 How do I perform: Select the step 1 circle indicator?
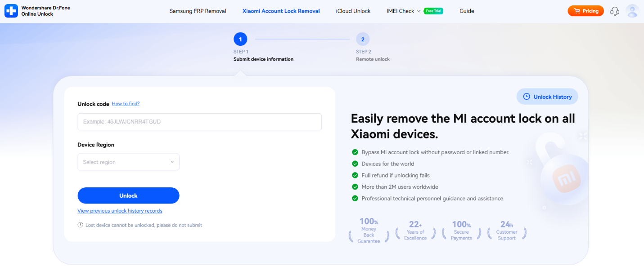(240, 40)
